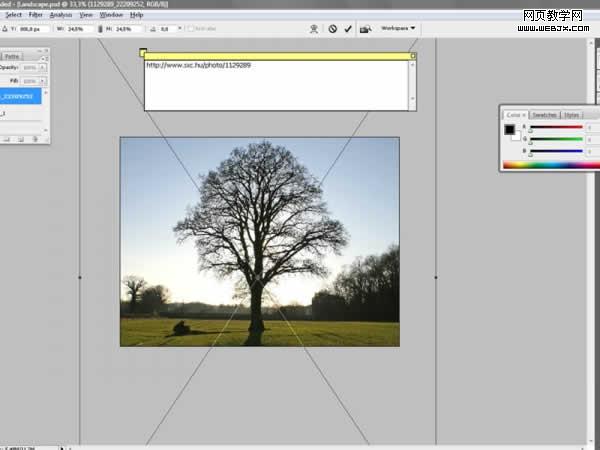Click the delete layer trash icon
This screenshot has height=450, width=600.
(x=35, y=139)
